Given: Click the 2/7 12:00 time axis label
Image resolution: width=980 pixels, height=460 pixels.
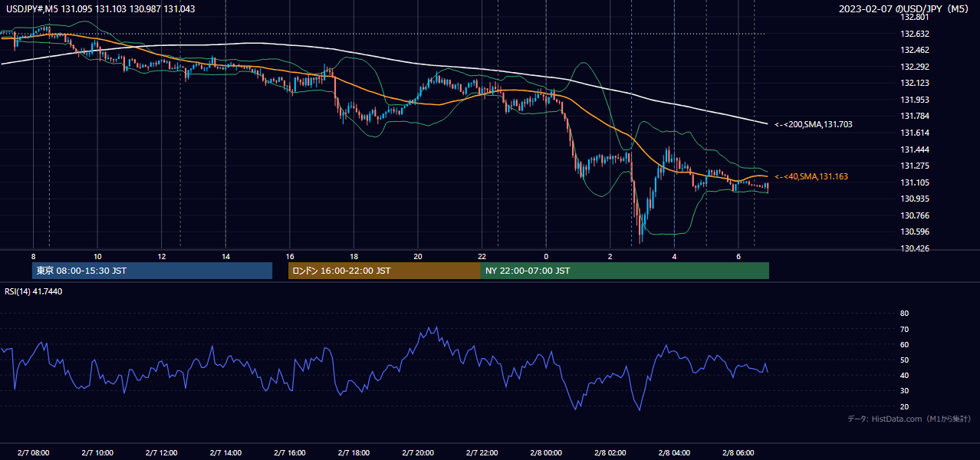Looking at the screenshot, I should pyautogui.click(x=161, y=453).
